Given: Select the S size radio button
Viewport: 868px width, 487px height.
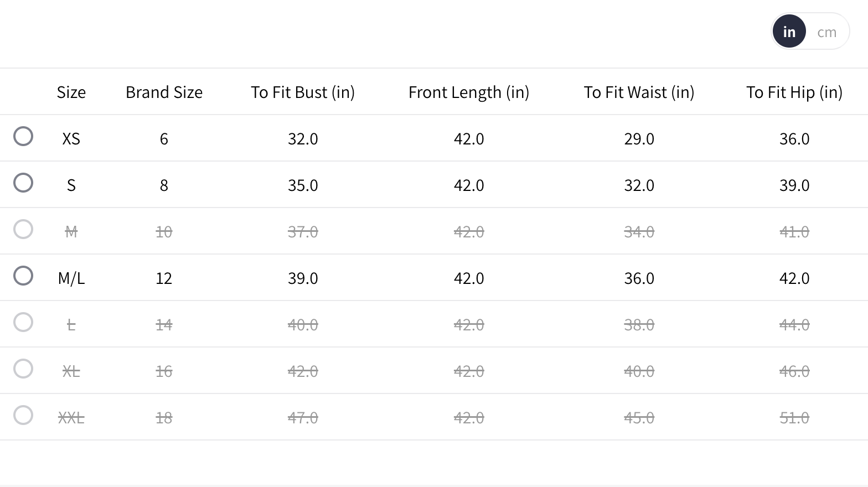Looking at the screenshot, I should point(23,183).
